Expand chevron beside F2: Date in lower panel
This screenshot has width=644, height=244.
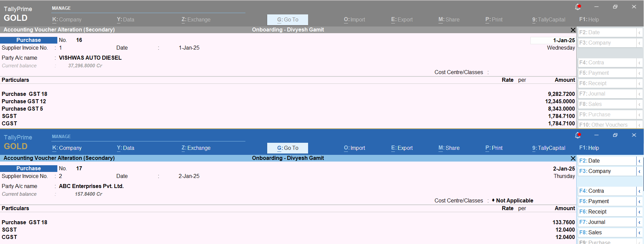click(639, 161)
